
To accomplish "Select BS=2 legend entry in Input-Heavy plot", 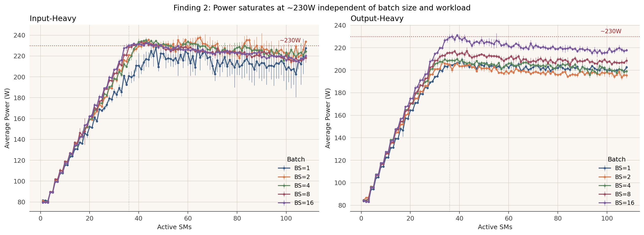I will point(294,177).
